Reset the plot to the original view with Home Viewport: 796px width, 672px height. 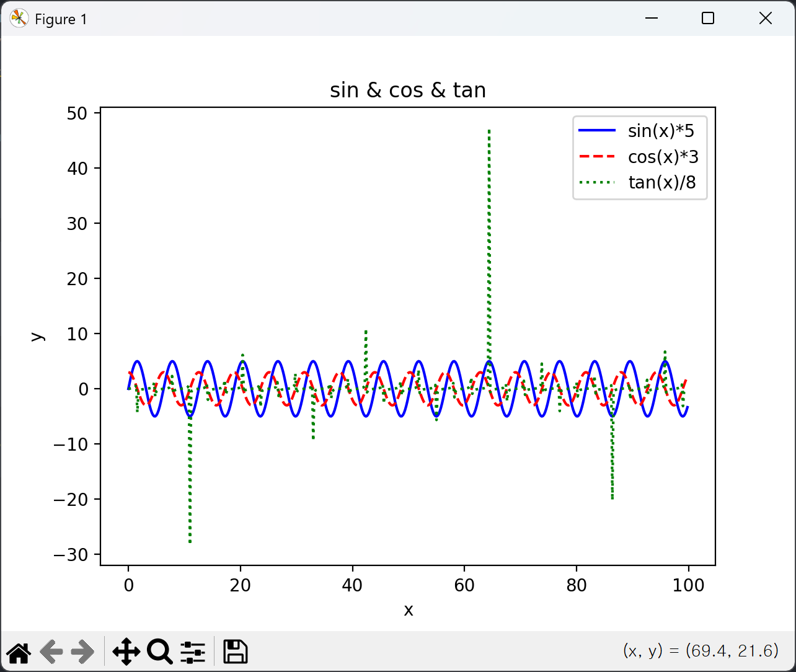pos(19,652)
